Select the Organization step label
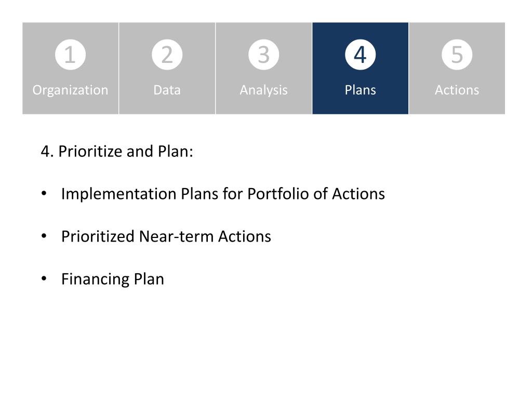 tap(70, 90)
